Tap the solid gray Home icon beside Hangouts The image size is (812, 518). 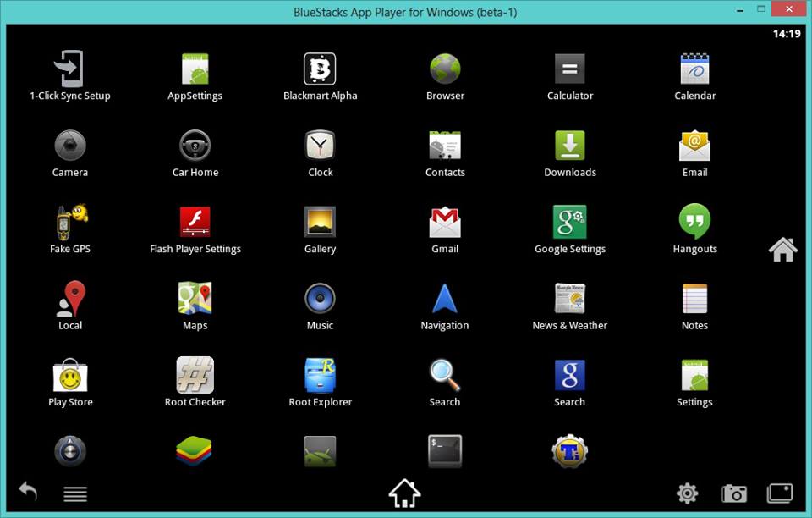click(x=782, y=250)
